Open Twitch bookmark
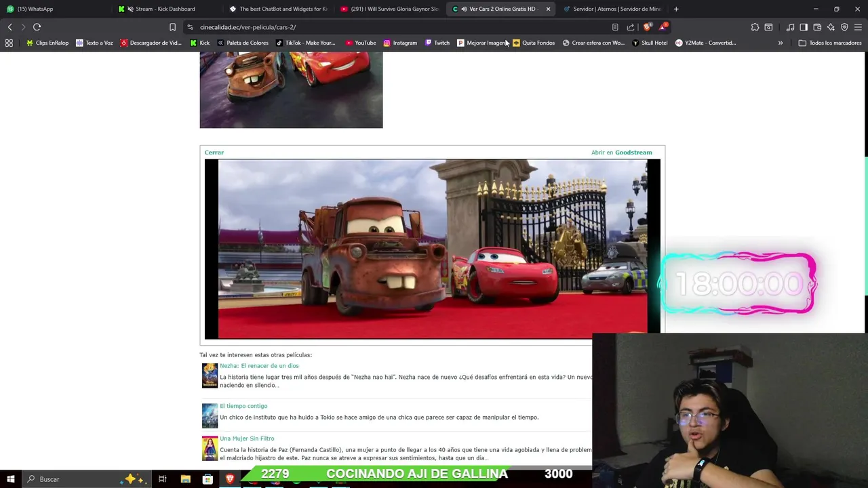 pyautogui.click(x=437, y=43)
